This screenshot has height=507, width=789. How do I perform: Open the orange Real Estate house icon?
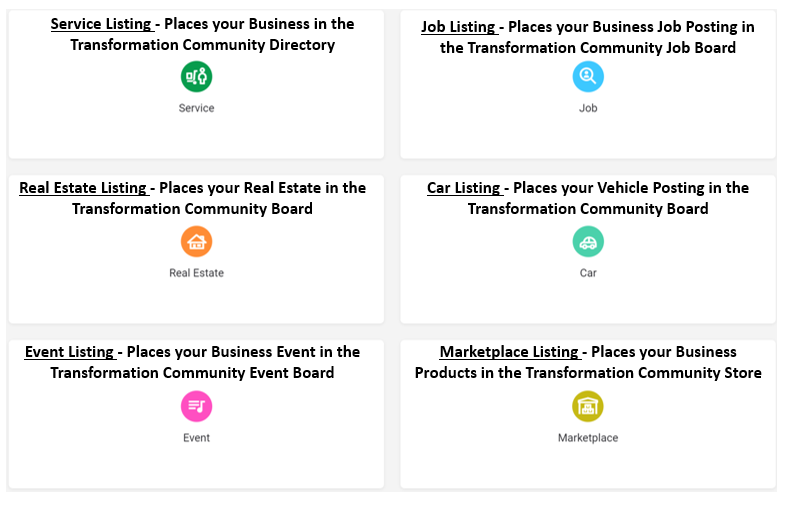[x=196, y=242]
